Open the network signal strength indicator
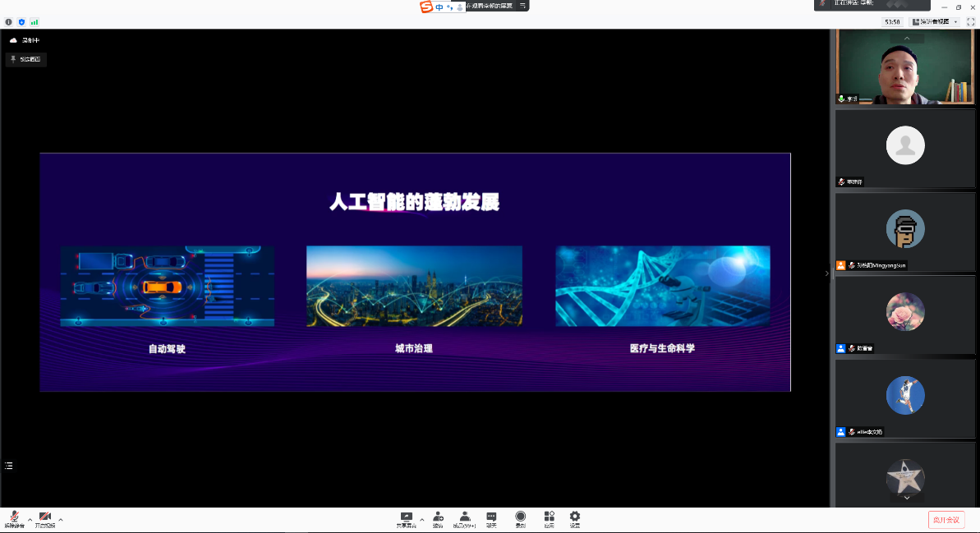The height and width of the screenshot is (533, 980). (35, 22)
